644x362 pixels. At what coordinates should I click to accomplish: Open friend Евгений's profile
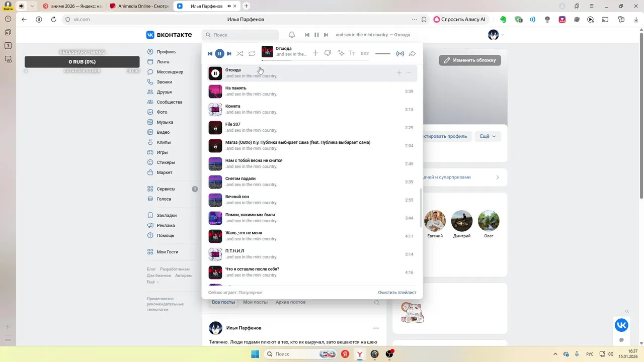pos(435,224)
